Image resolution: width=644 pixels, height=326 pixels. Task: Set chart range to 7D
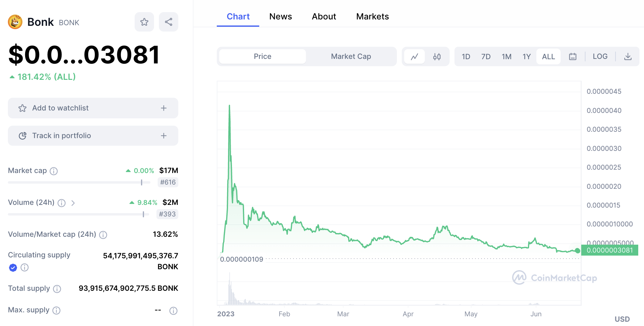pyautogui.click(x=486, y=56)
